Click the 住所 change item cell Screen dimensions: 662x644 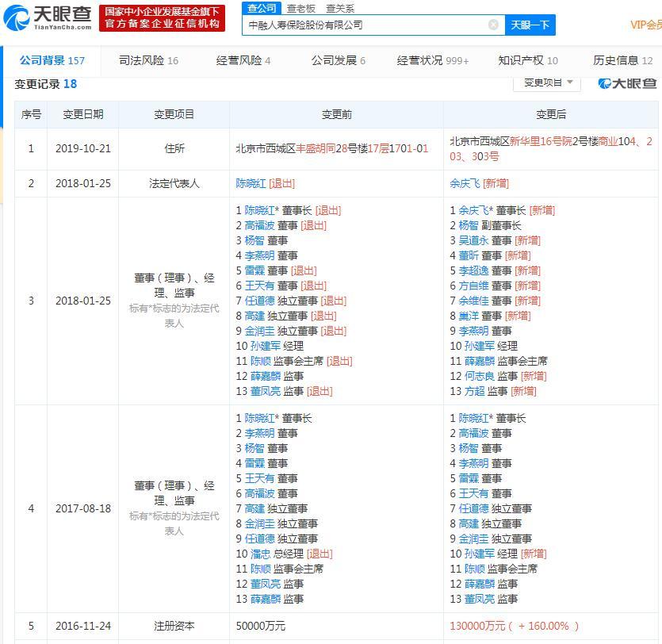[174, 148]
